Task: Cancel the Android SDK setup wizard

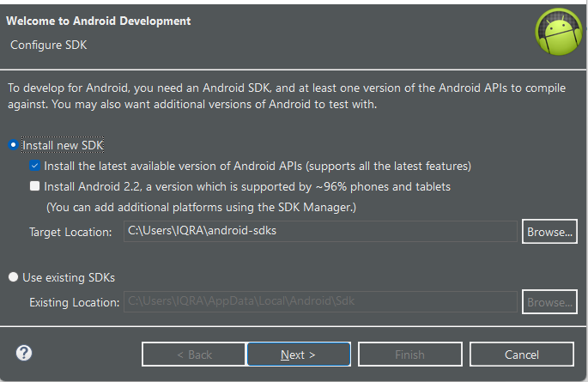Action: point(522,354)
